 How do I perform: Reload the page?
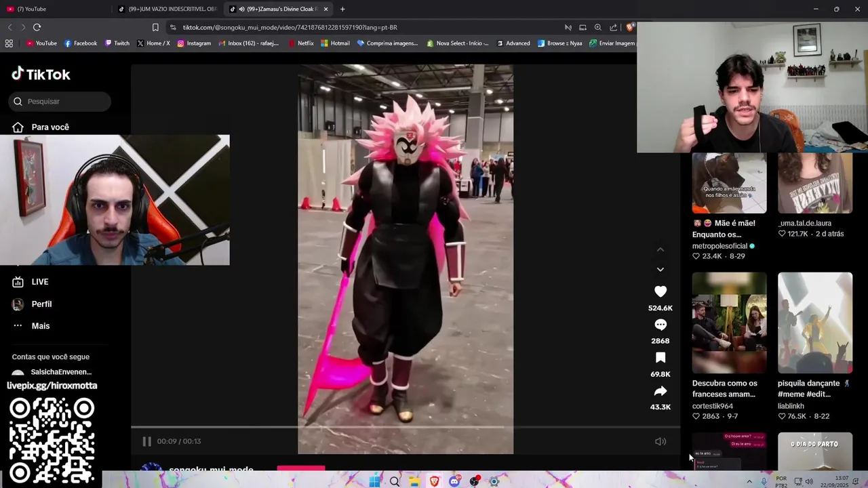point(37,27)
